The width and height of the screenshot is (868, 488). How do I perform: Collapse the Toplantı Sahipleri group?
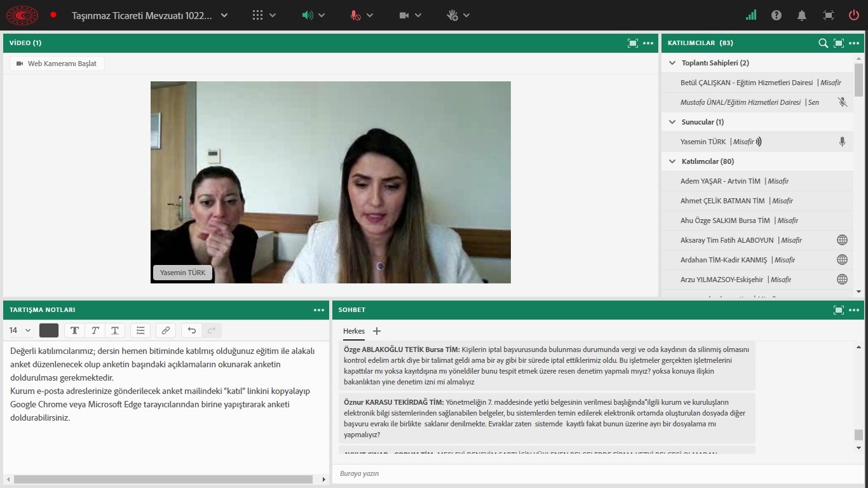672,63
